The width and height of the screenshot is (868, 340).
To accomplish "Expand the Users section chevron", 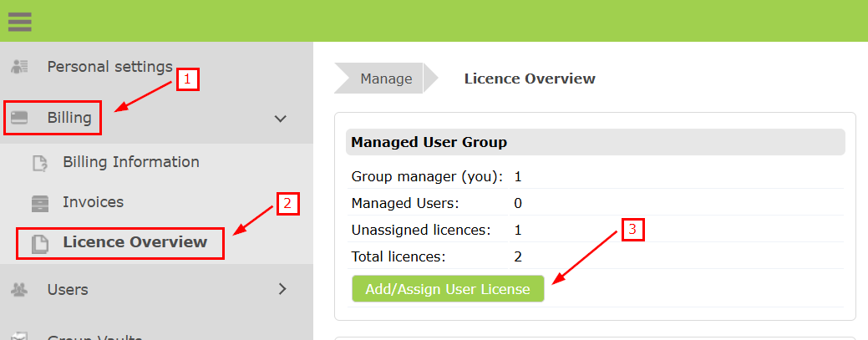I will [x=282, y=288].
